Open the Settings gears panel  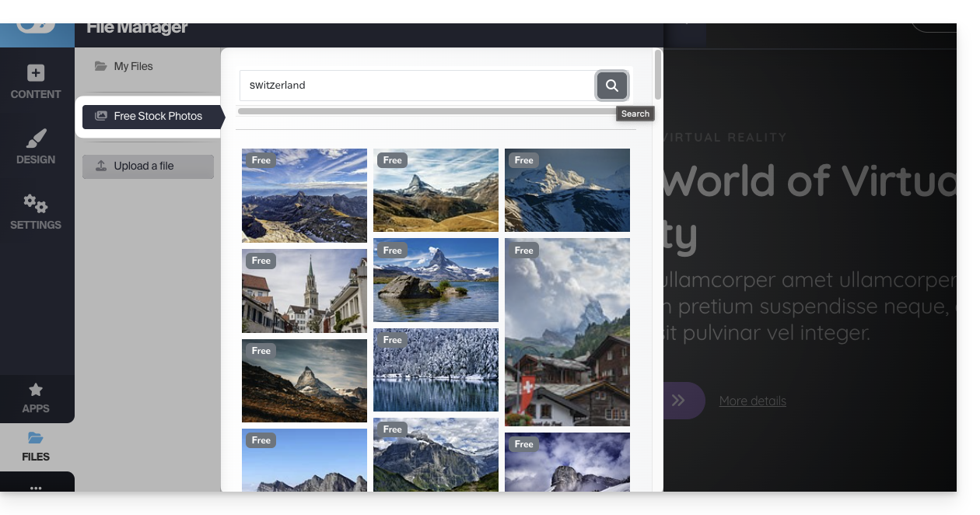point(36,212)
